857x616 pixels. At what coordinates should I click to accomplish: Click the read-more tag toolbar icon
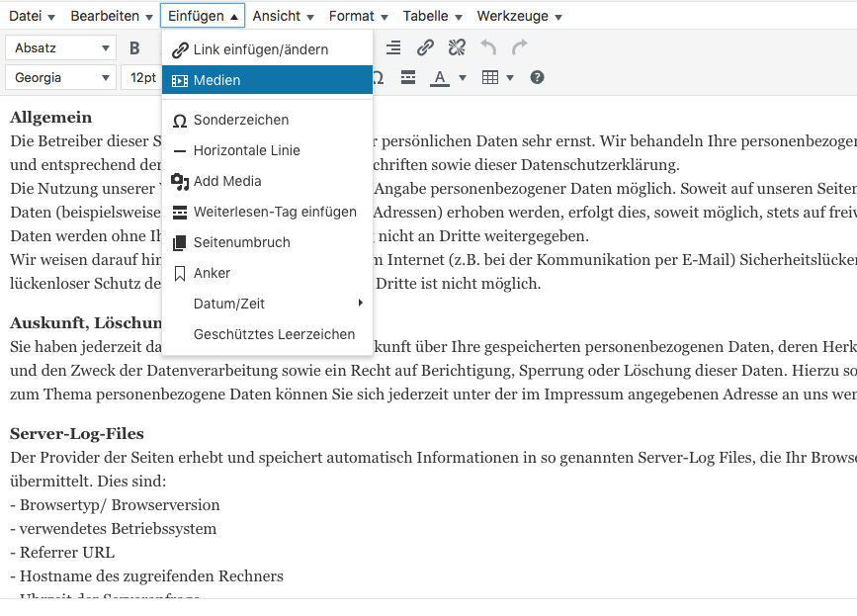[407, 77]
